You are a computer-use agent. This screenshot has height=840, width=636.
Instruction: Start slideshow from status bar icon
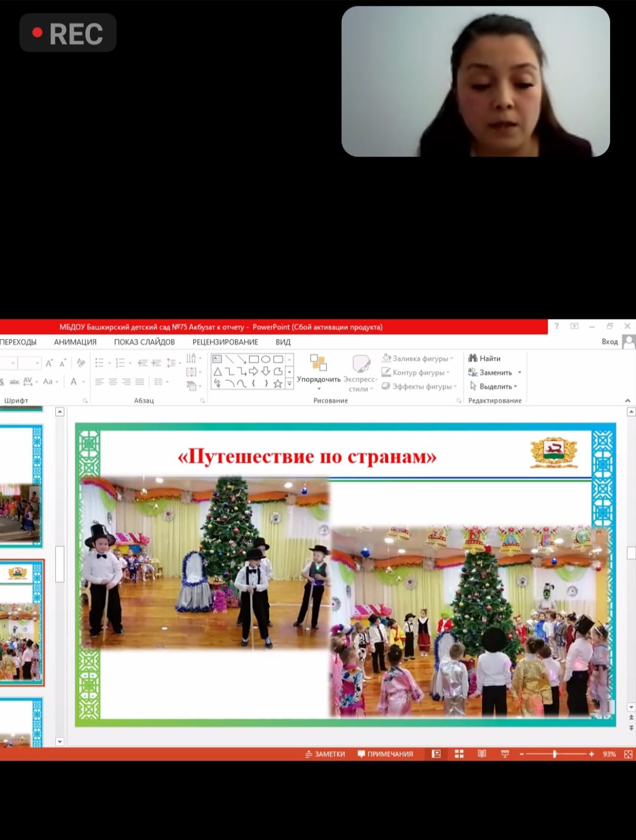pos(505,754)
